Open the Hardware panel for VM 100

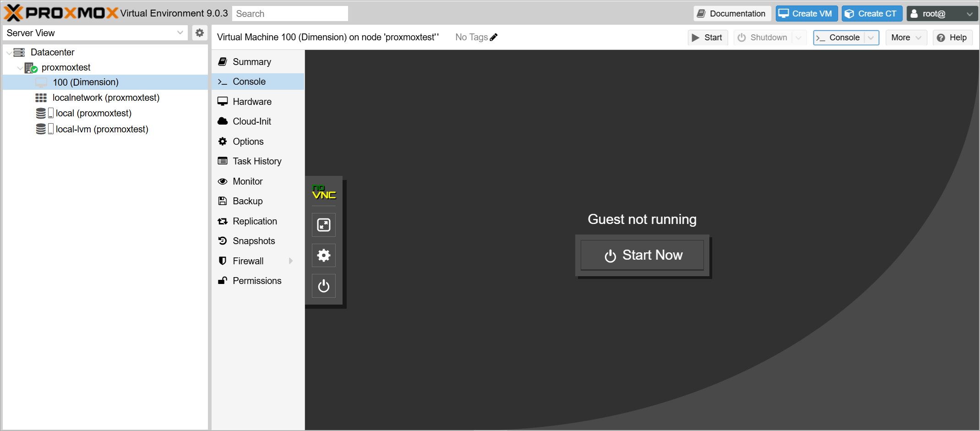pyautogui.click(x=251, y=101)
